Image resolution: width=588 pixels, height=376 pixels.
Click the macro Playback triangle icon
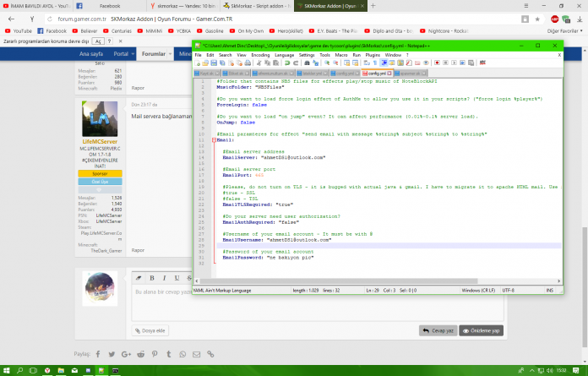[x=454, y=63]
